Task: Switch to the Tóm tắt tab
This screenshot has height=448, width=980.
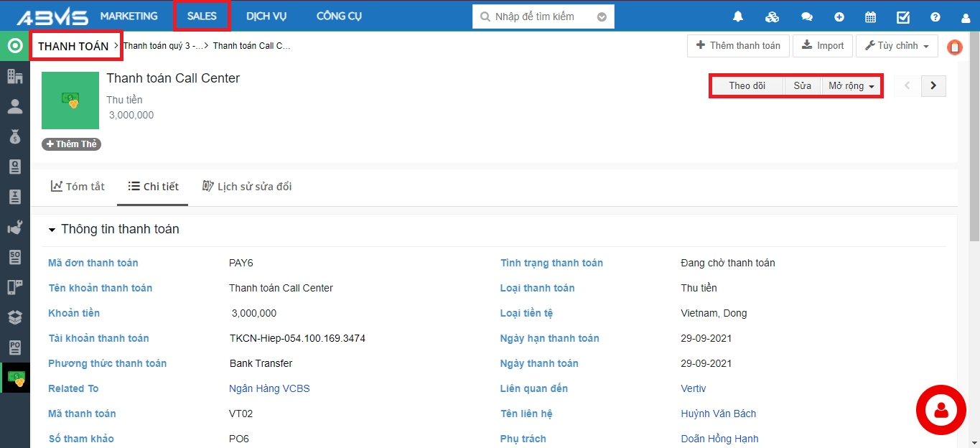Action: tap(78, 187)
